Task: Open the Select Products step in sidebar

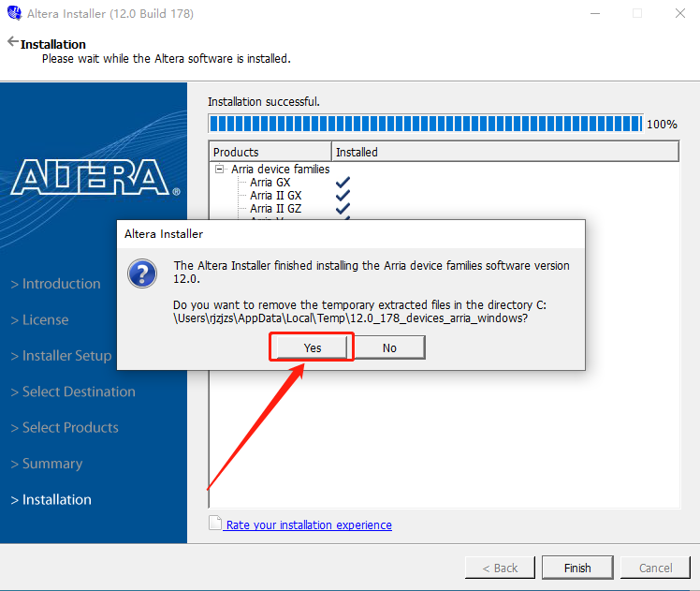Action: coord(65,427)
